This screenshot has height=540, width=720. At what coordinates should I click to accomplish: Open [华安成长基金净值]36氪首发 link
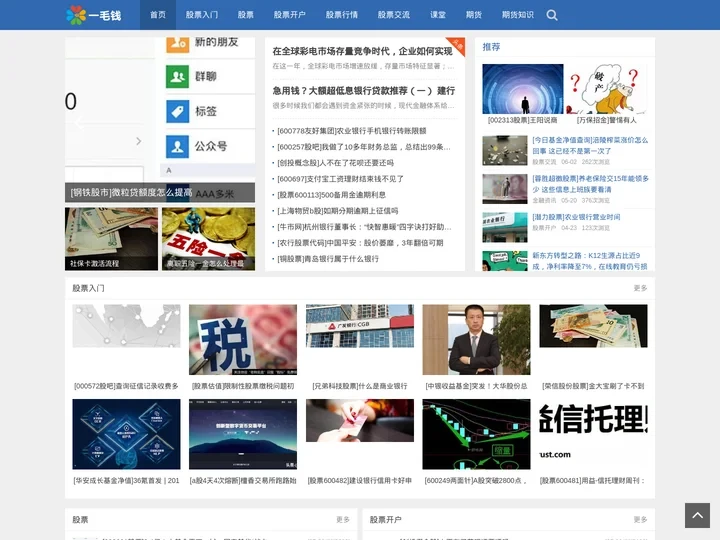point(126,481)
